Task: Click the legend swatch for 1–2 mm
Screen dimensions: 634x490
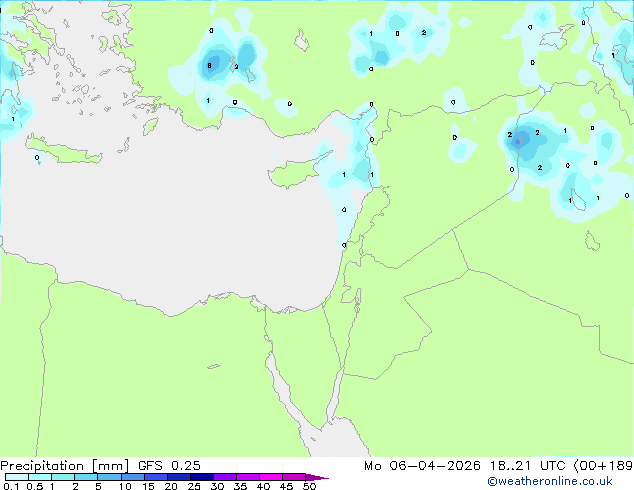Action: 63,477
